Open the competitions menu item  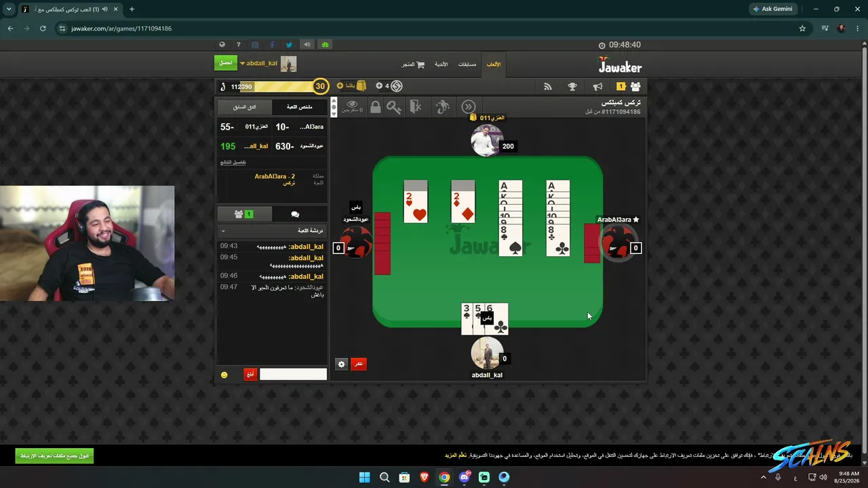[467, 64]
